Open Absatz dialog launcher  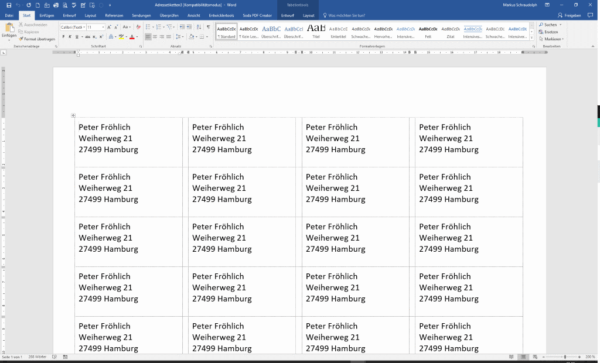[x=210, y=46]
